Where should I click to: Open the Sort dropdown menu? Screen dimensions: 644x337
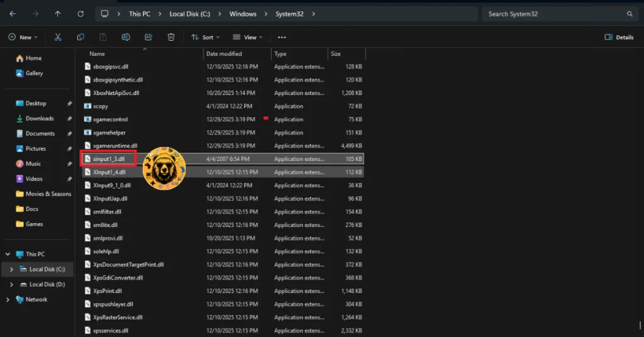pos(203,37)
